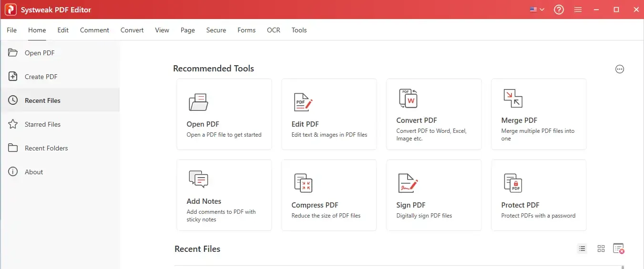Click the Protect PDF tool card icon
The height and width of the screenshot is (269, 644).
click(x=513, y=183)
